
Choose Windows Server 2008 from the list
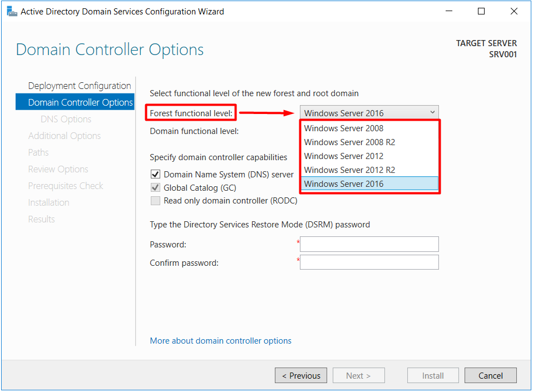coord(370,128)
